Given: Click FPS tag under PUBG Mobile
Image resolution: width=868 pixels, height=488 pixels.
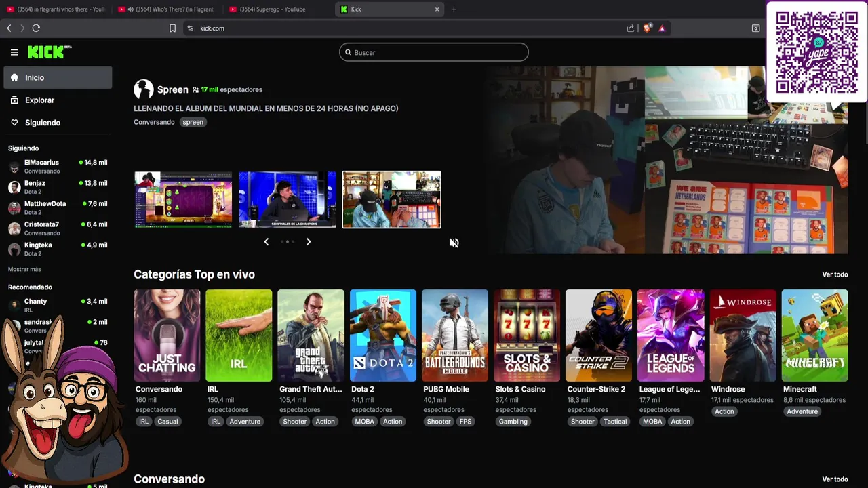Looking at the screenshot, I should pyautogui.click(x=465, y=422).
